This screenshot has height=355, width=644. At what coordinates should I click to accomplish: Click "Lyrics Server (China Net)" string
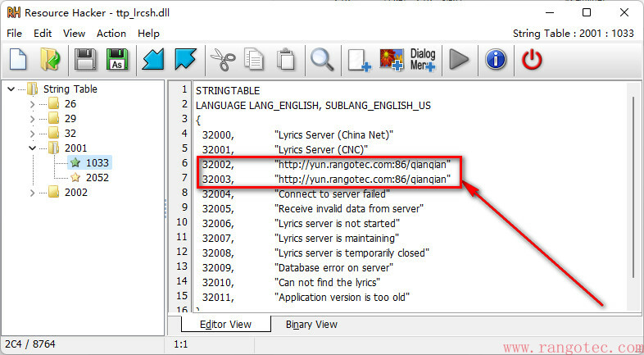click(334, 135)
